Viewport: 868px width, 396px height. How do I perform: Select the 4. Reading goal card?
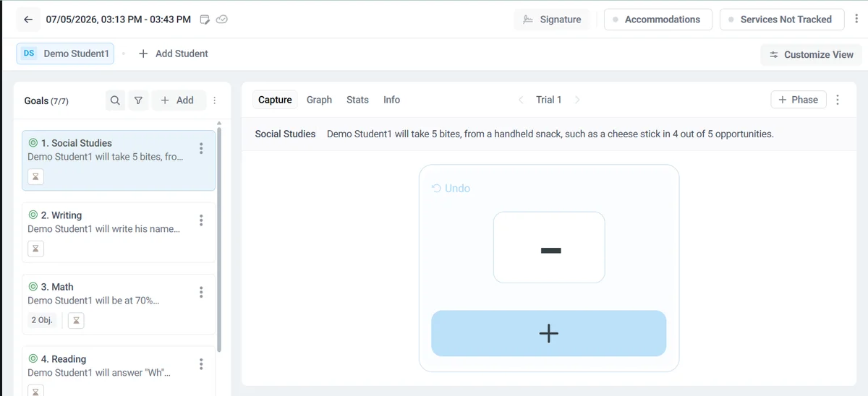(119, 371)
